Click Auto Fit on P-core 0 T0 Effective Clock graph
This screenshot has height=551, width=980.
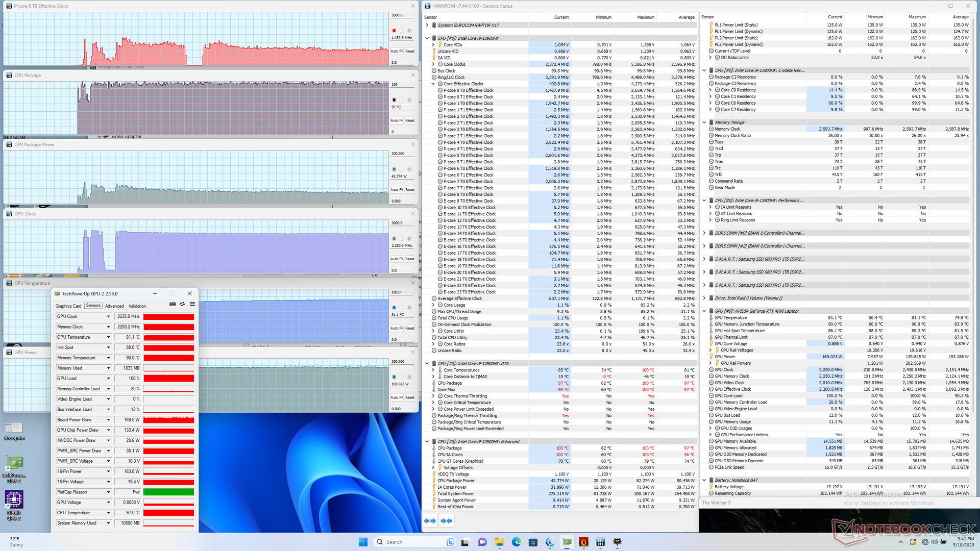click(397, 52)
